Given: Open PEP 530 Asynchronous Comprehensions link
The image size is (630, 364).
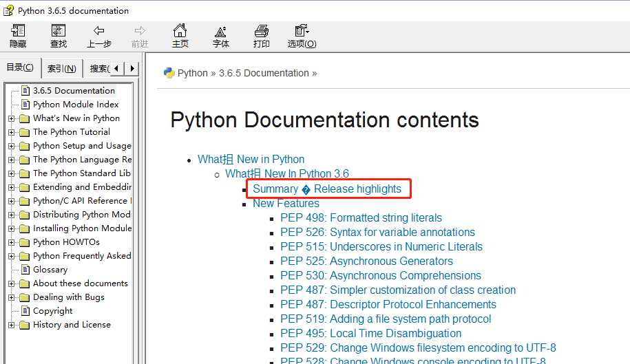Looking at the screenshot, I should 381,275.
